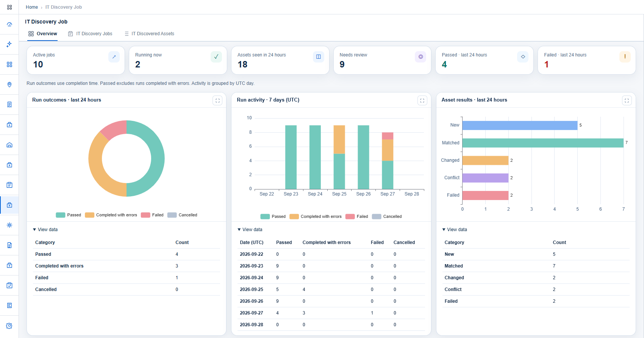The width and height of the screenshot is (644, 338).
Task: Click the 2026-09-23 row date cell
Action: 252,266
